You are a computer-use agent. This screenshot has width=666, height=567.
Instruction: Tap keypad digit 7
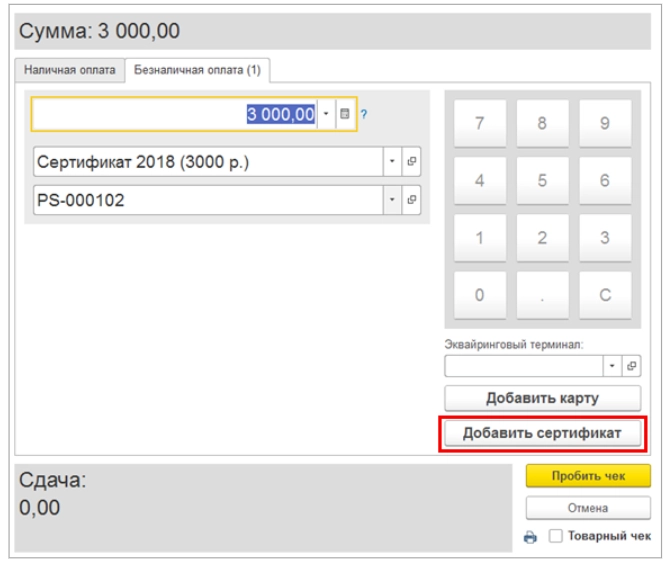coord(480,123)
